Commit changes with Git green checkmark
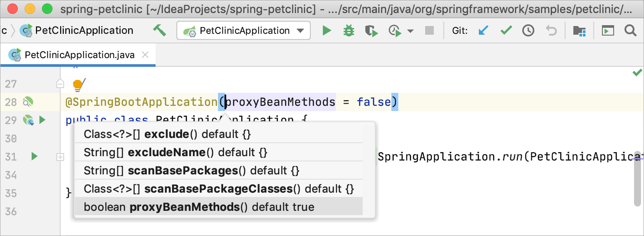Image resolution: width=644 pixels, height=236 pixels. 506,30
